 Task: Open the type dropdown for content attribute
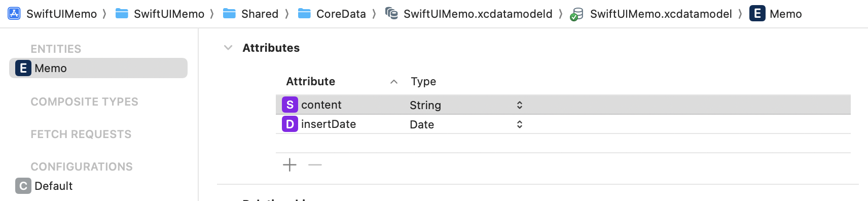click(519, 105)
